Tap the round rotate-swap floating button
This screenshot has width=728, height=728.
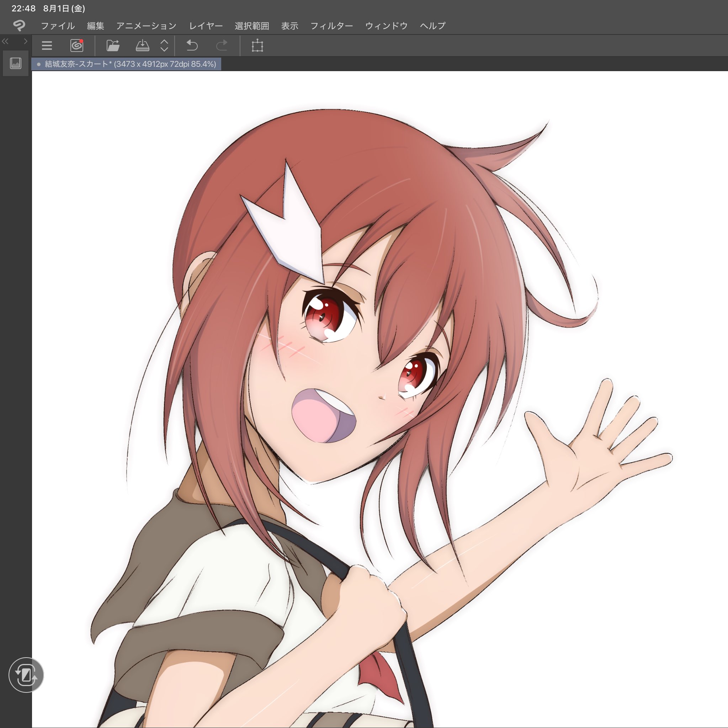coord(26,675)
